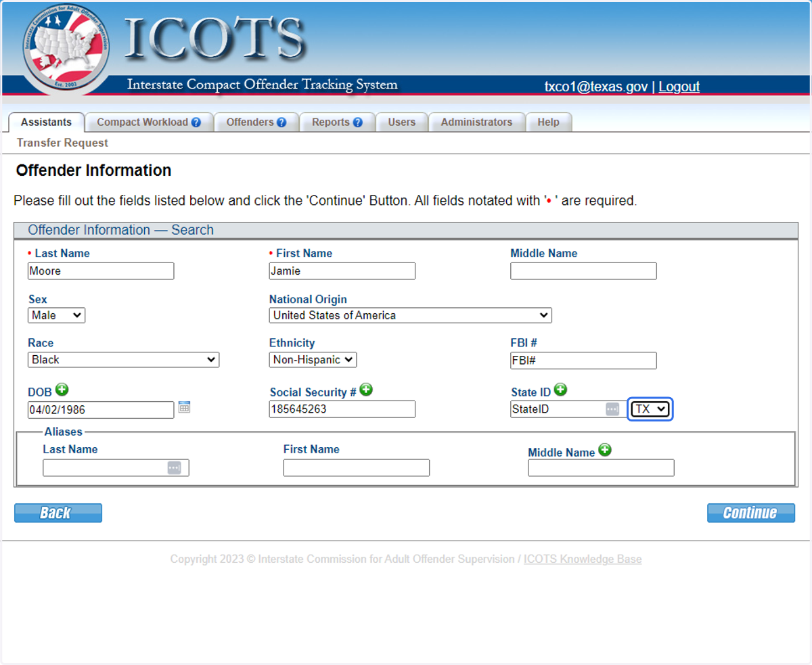Click help icon beside Reports tab
812x665 pixels.
click(x=358, y=122)
